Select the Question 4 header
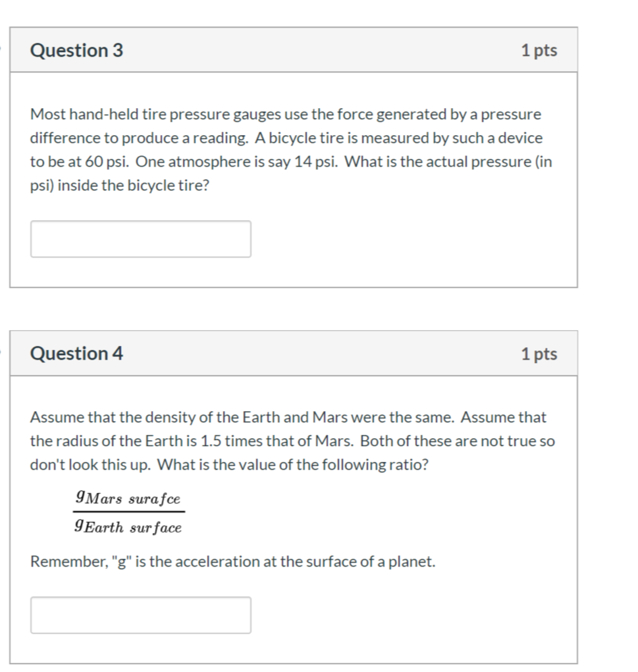 pos(76,353)
